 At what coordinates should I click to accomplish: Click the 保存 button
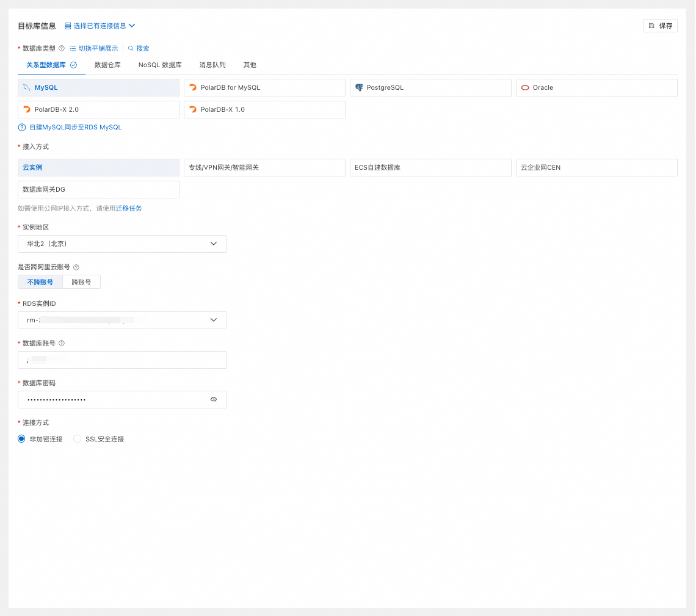coord(661,26)
